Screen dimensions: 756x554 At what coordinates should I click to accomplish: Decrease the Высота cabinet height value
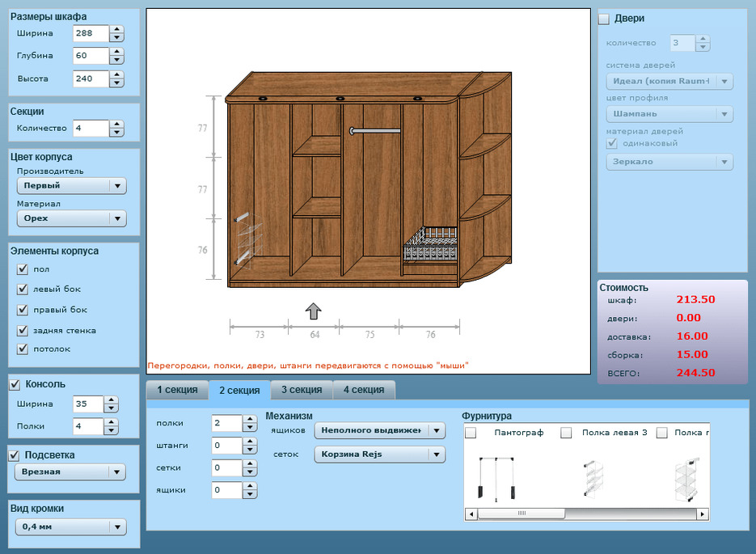(116, 83)
